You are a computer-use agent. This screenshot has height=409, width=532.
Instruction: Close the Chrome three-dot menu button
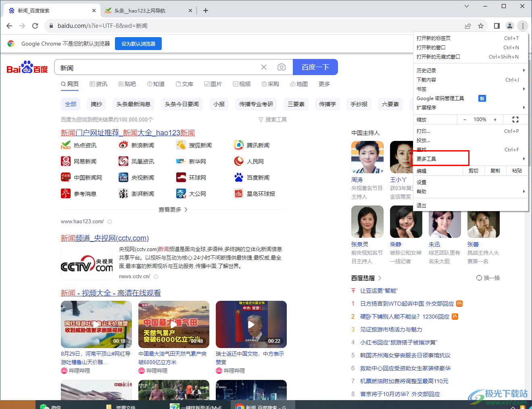(523, 26)
